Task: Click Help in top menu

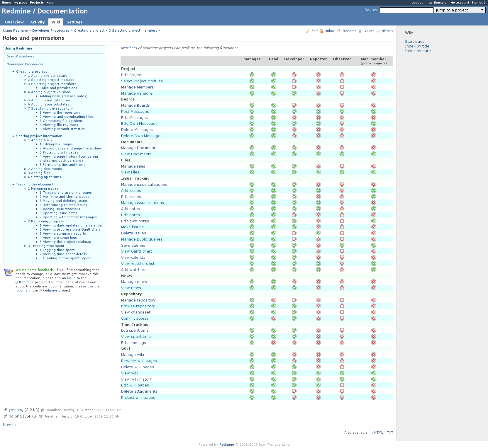Action: click(x=50, y=2)
